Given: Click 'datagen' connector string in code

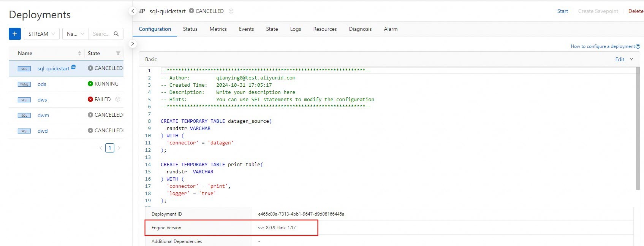Looking at the screenshot, I should pyautogui.click(x=221, y=143).
